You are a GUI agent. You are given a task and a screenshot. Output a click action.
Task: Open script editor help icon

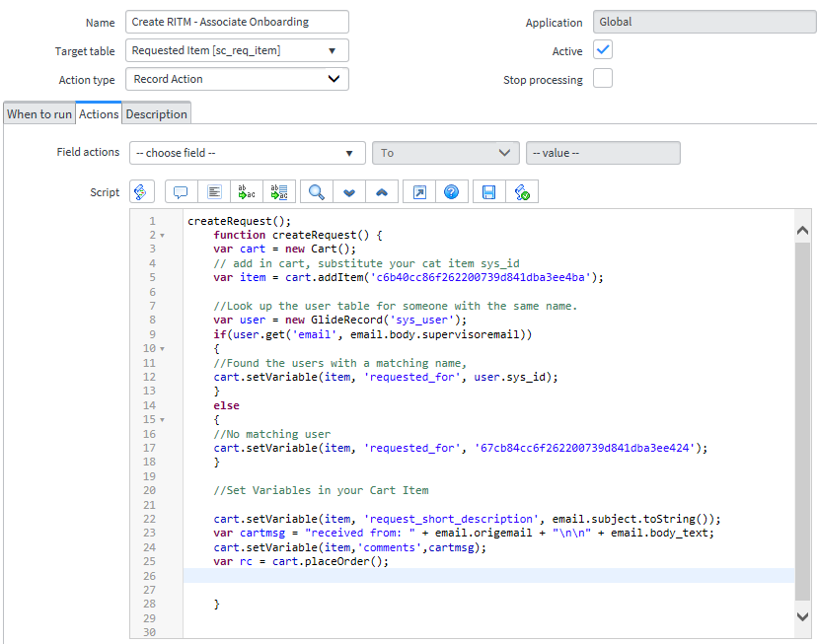tap(451, 192)
